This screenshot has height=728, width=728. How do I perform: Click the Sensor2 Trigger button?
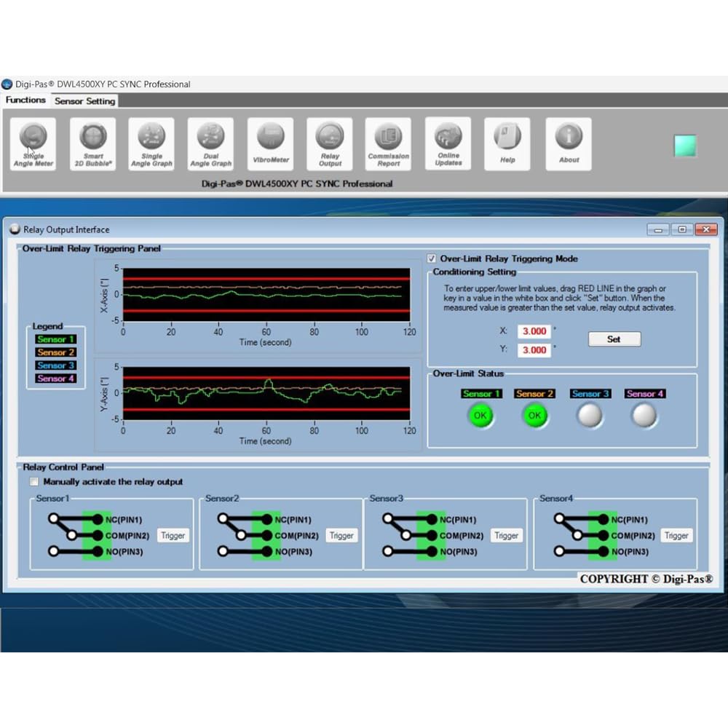click(341, 535)
